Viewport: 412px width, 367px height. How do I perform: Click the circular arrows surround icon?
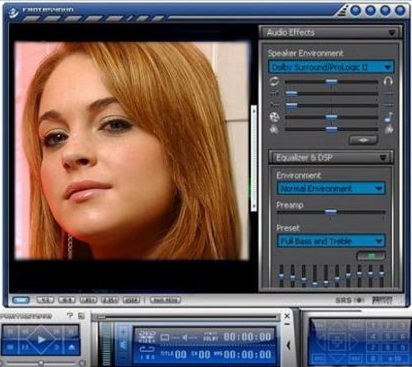click(274, 81)
